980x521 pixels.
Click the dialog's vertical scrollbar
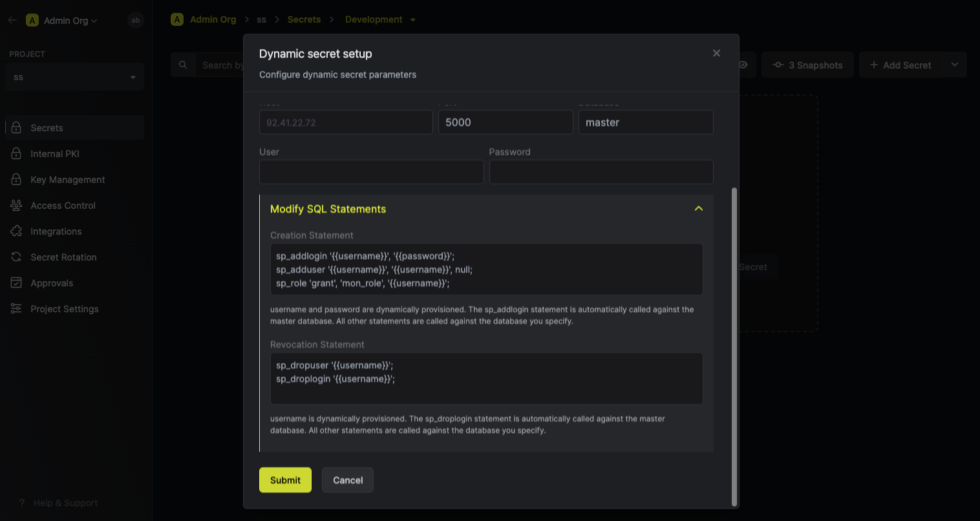tap(734, 346)
